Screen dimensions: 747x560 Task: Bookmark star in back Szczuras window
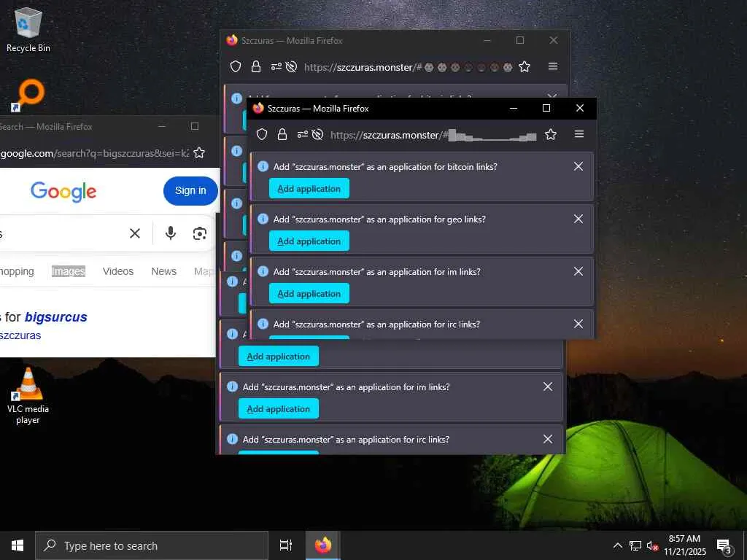pos(525,66)
